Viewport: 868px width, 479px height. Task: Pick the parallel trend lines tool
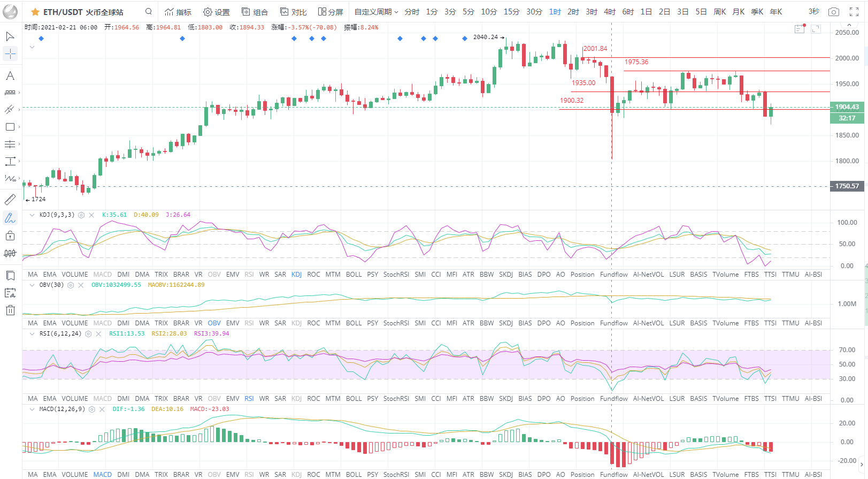pyautogui.click(x=10, y=109)
